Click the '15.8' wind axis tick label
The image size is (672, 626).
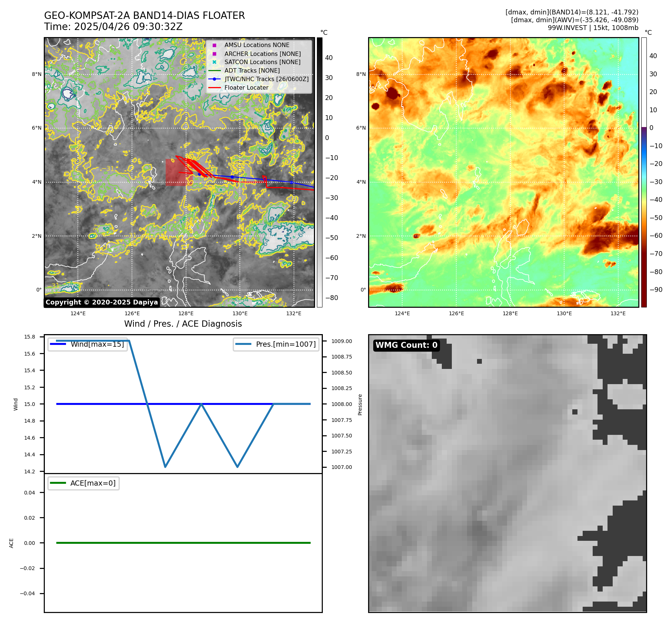pyautogui.click(x=30, y=337)
